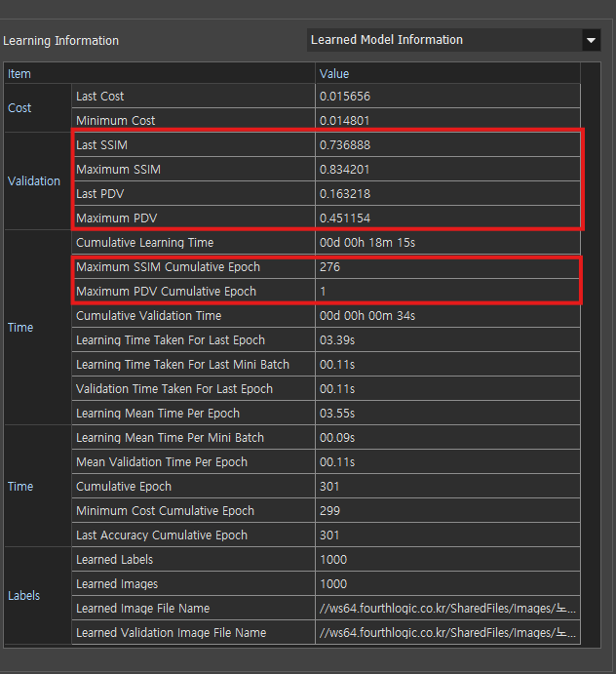Click the Last SSIM value 0.736888

click(x=345, y=145)
